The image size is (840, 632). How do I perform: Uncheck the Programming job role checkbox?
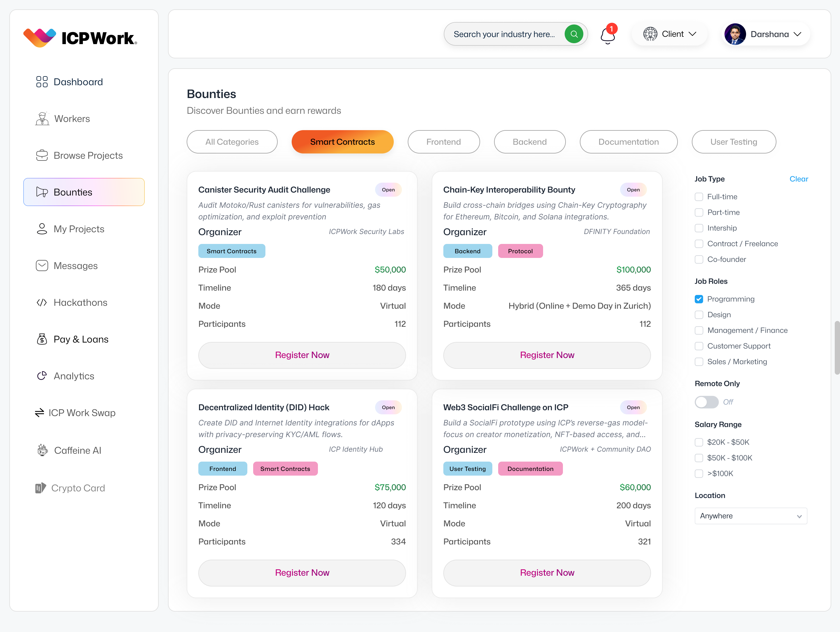[699, 299]
